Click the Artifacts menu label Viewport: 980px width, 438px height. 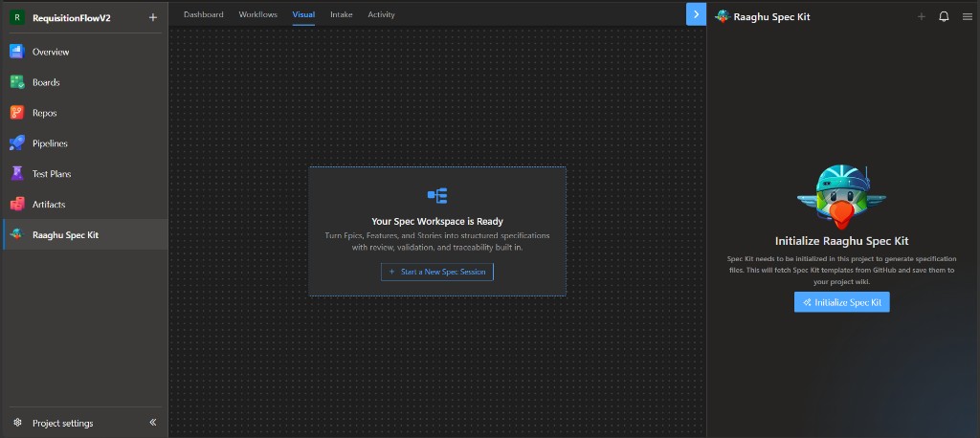[49, 205]
